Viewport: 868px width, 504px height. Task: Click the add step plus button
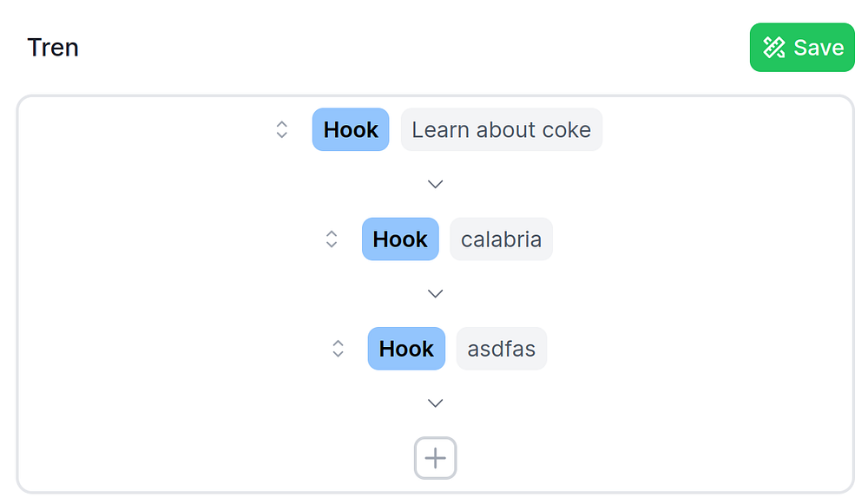pyautogui.click(x=435, y=458)
